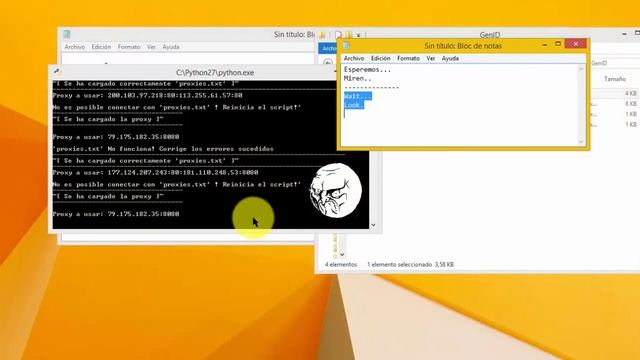
Task: Click console line 'Proxy a usar: 177.124.207.243:80:181.110.248.53:8080'
Action: (155, 173)
